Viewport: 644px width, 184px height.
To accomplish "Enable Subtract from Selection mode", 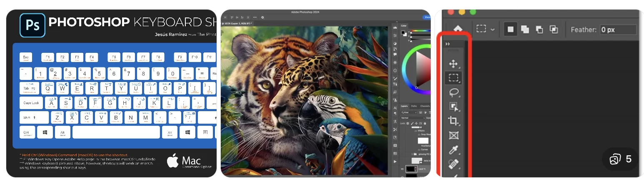I will click(x=539, y=30).
